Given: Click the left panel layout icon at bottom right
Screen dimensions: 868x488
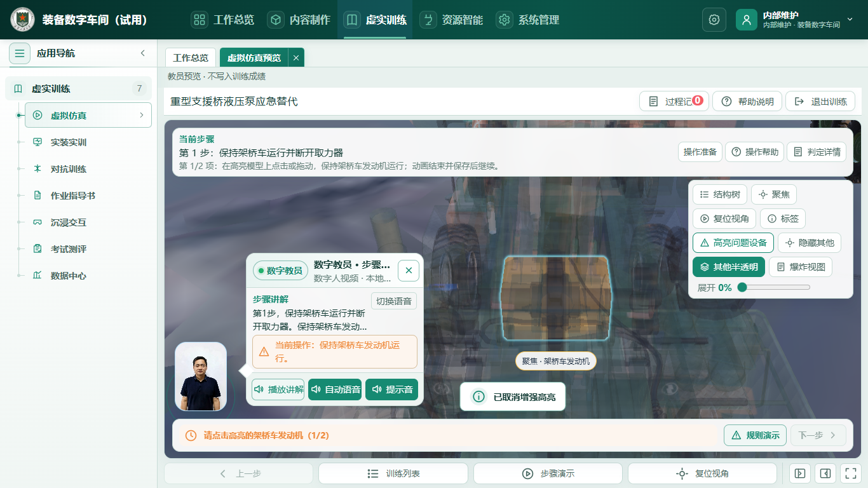Looking at the screenshot, I should point(800,473).
